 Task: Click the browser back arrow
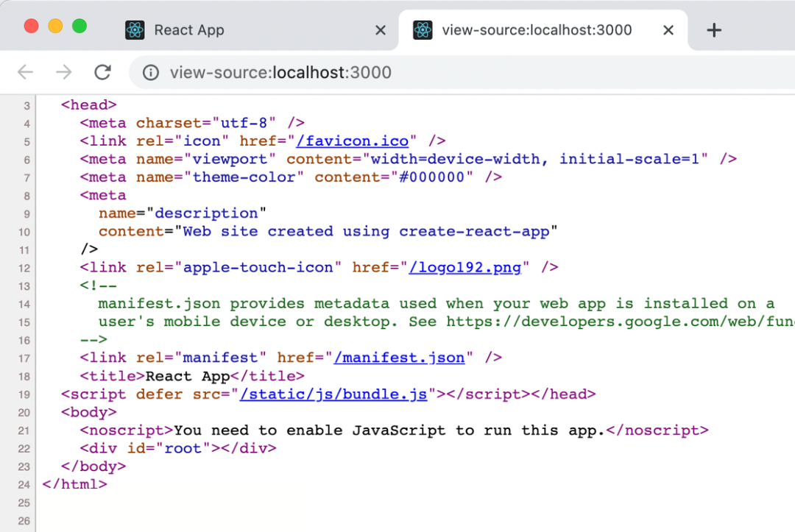[x=26, y=72]
